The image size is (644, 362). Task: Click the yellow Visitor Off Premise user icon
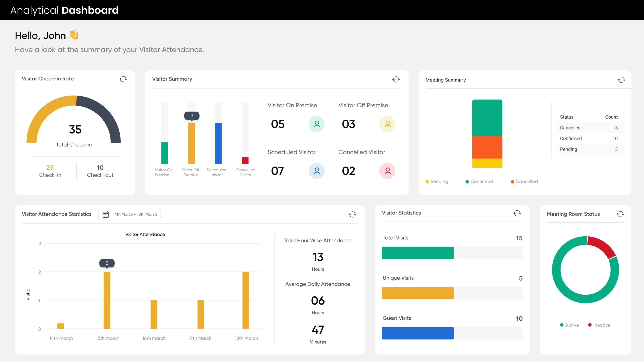coord(387,124)
